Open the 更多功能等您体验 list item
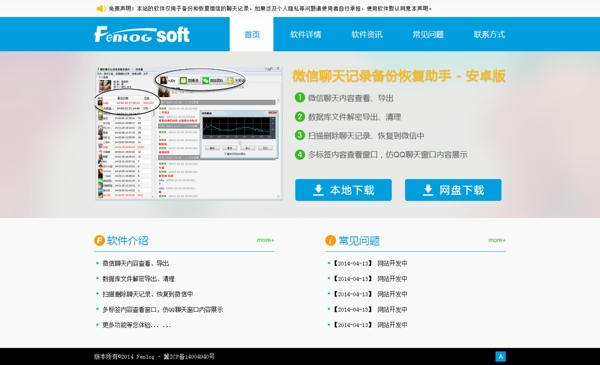This screenshot has height=365, width=600. pos(137,325)
